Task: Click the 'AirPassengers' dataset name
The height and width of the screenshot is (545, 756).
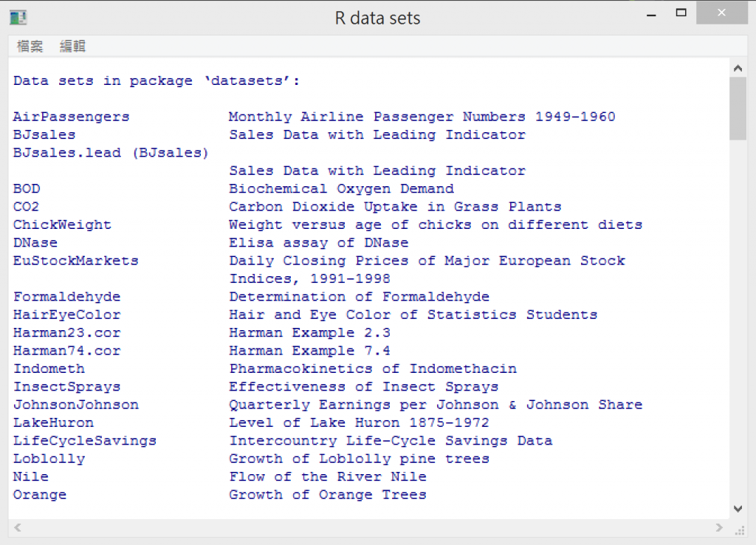Action: (72, 117)
